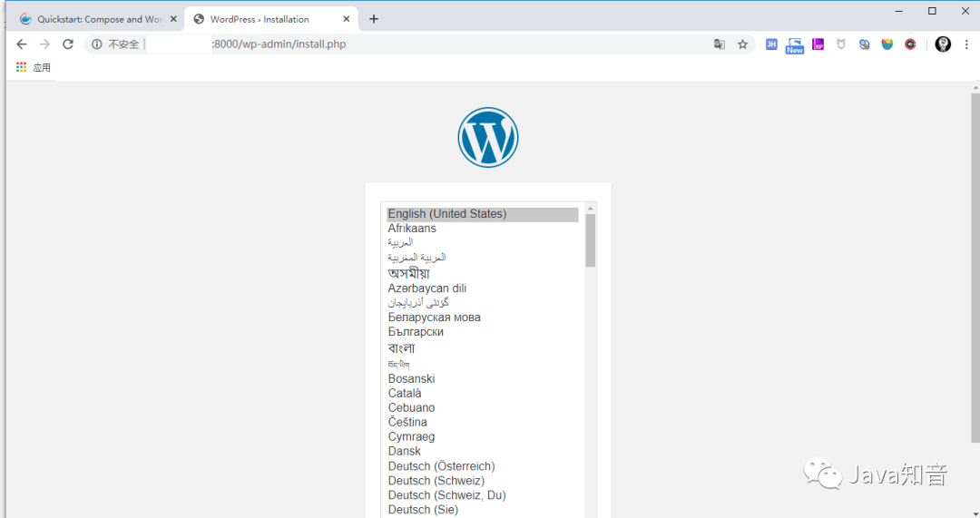
Task: Click the language list scroll up arrow
Action: pyautogui.click(x=591, y=208)
